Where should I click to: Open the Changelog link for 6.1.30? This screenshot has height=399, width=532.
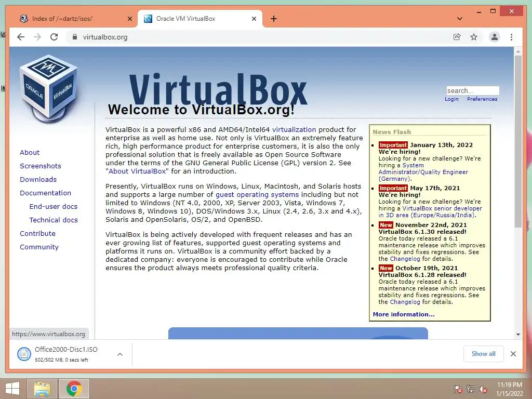click(x=405, y=259)
